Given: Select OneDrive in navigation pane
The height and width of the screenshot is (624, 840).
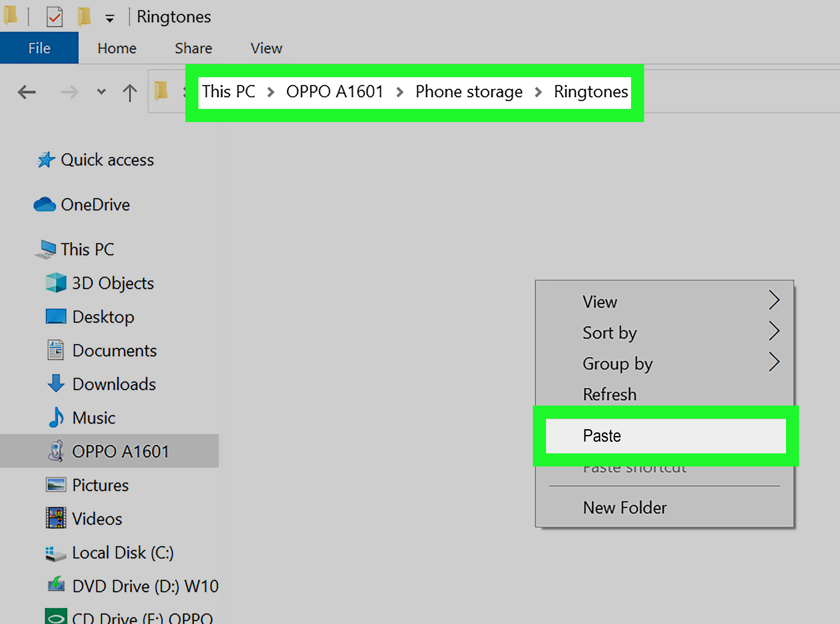Looking at the screenshot, I should [x=95, y=205].
